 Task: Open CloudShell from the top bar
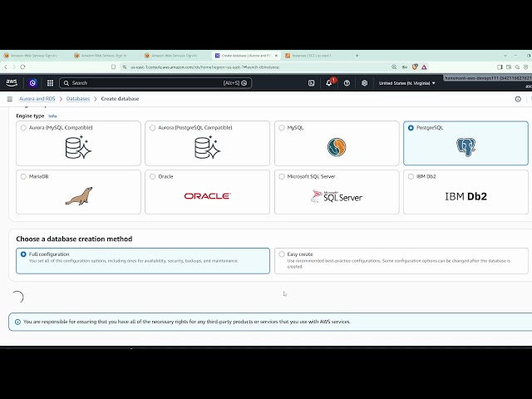(x=311, y=83)
